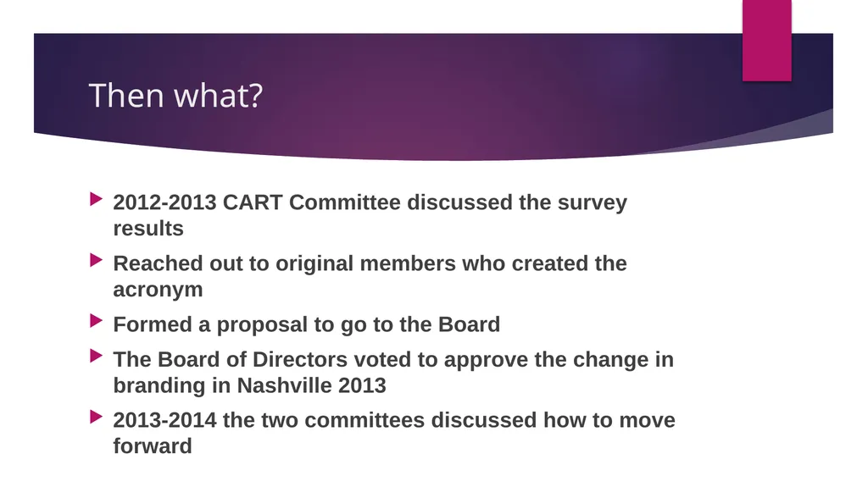Click 'Formed a proposal to go to the Board'

pos(307,324)
